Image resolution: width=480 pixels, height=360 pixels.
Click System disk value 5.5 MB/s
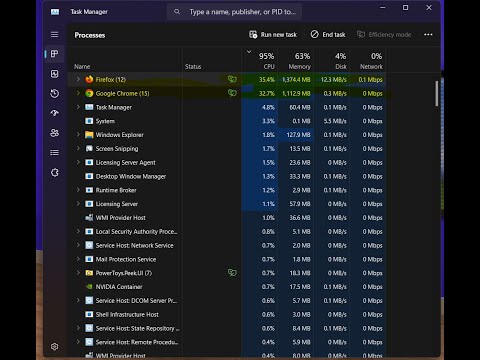click(335, 121)
